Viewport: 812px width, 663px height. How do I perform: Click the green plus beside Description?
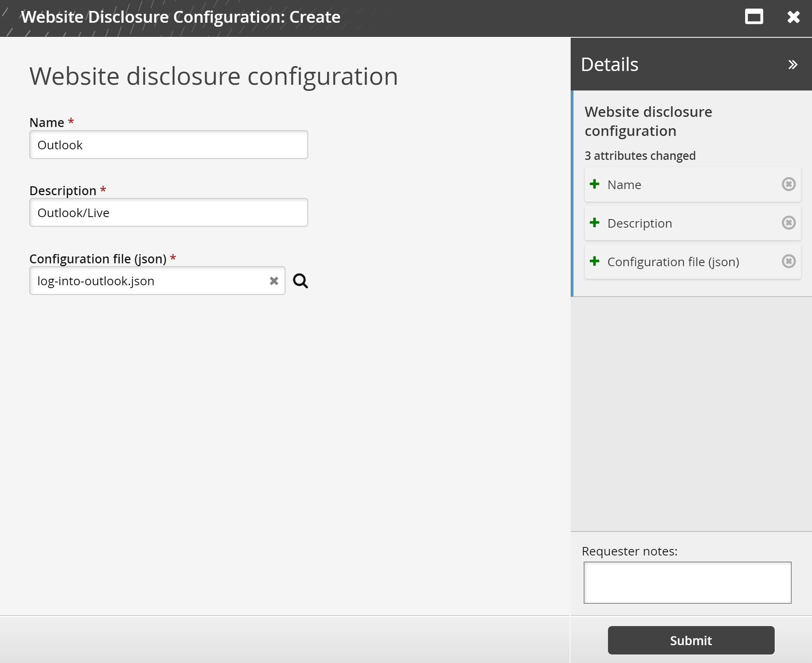pyautogui.click(x=594, y=223)
